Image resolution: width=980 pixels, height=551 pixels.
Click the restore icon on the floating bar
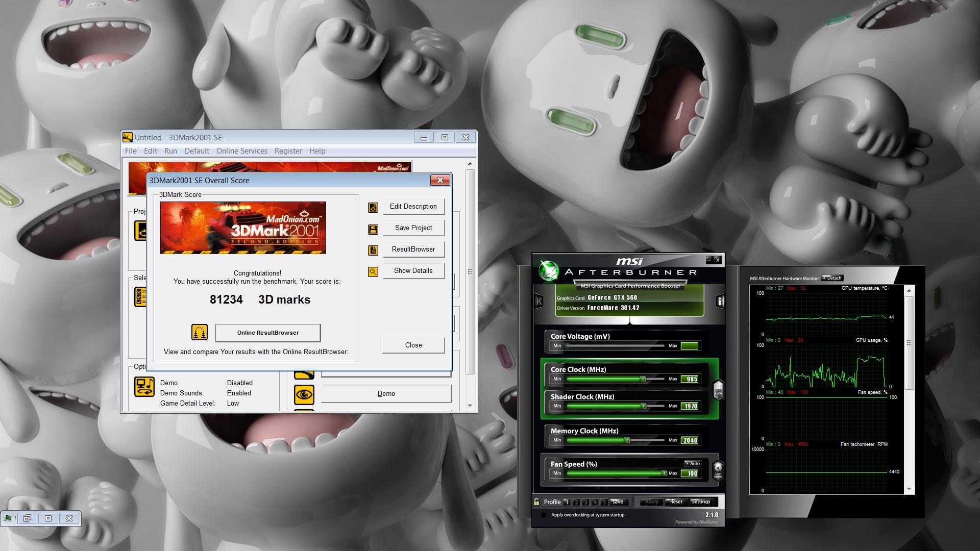click(x=28, y=518)
